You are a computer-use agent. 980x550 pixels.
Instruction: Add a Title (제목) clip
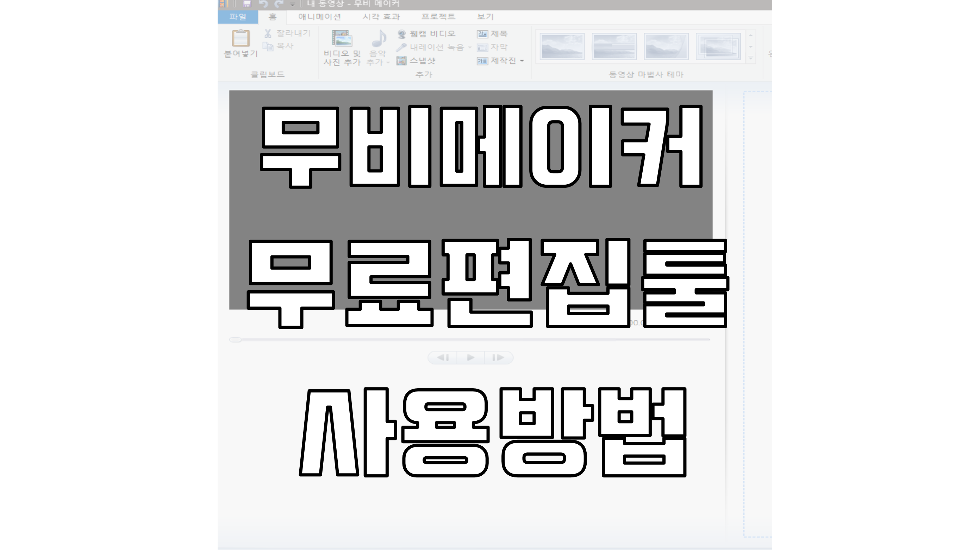(x=492, y=34)
